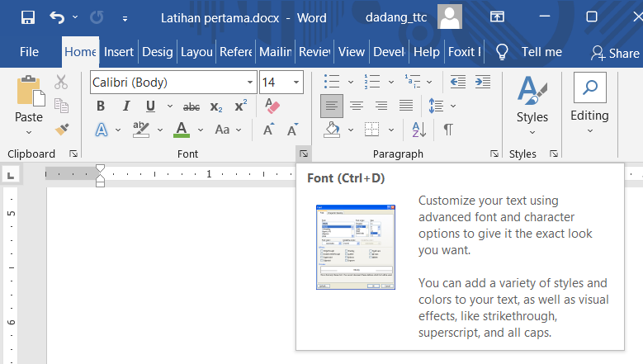Click the Sort A-Z icon
Screen dimensions: 643x364
[418, 130]
